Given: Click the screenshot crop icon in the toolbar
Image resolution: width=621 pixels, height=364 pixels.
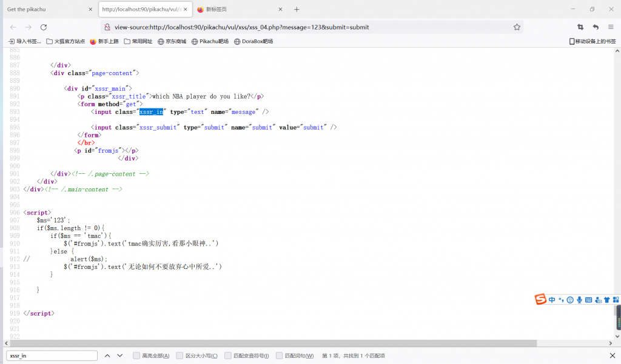Looking at the screenshot, I should click(x=580, y=27).
